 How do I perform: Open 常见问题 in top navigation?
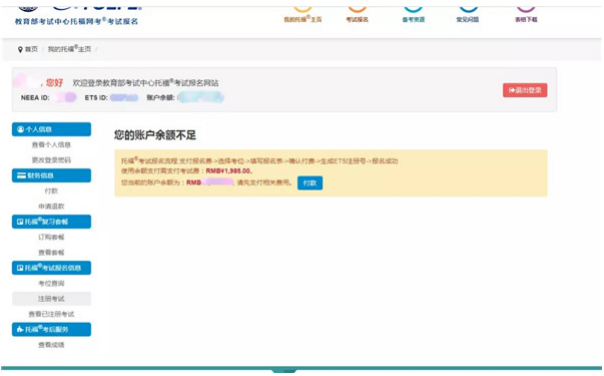[468, 19]
